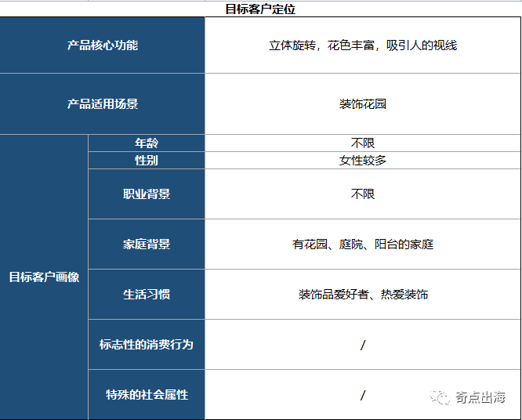Click the 装饰花园 value cell
The image size is (522, 420).
pos(363,104)
